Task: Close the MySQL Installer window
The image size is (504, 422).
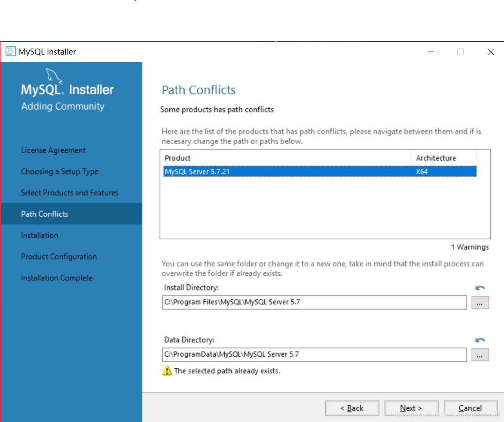Action: click(x=491, y=52)
